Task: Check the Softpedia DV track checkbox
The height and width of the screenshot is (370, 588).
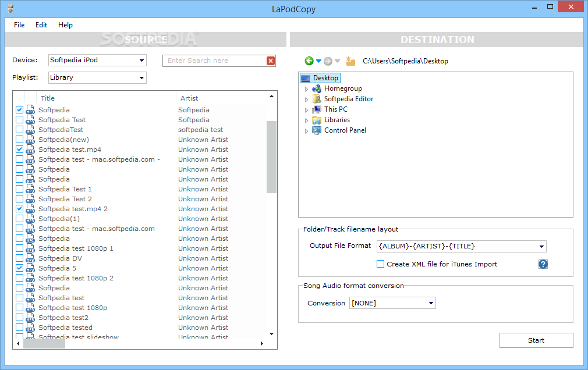Action: point(19,258)
